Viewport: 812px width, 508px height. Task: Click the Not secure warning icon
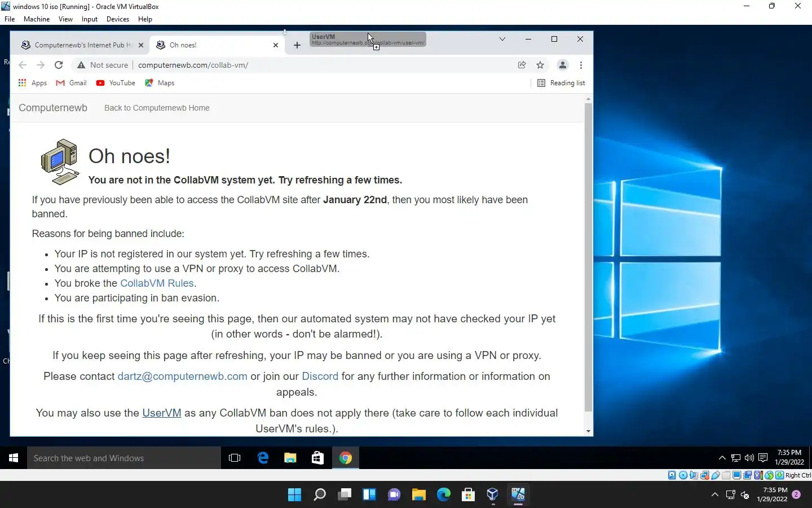point(81,65)
